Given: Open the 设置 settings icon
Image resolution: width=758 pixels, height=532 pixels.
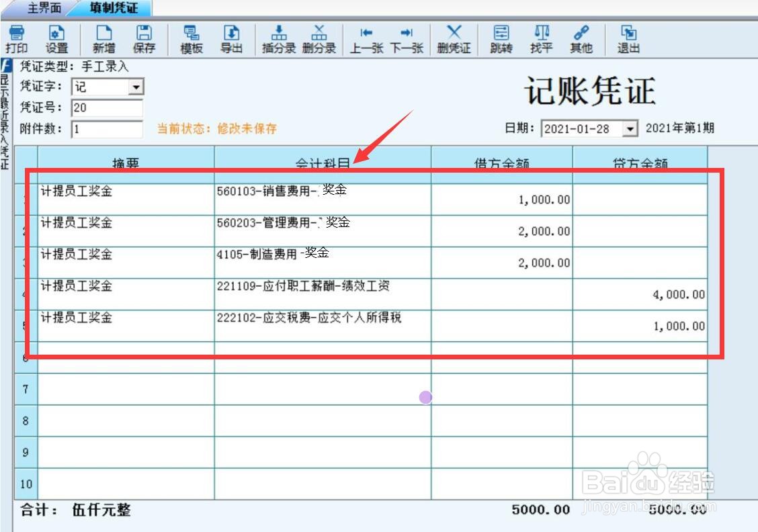Looking at the screenshot, I should pos(57,39).
